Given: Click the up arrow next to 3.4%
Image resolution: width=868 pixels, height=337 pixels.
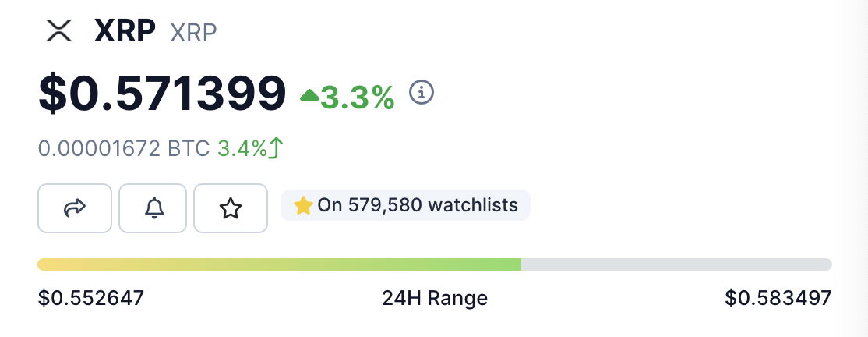Looking at the screenshot, I should click(275, 147).
